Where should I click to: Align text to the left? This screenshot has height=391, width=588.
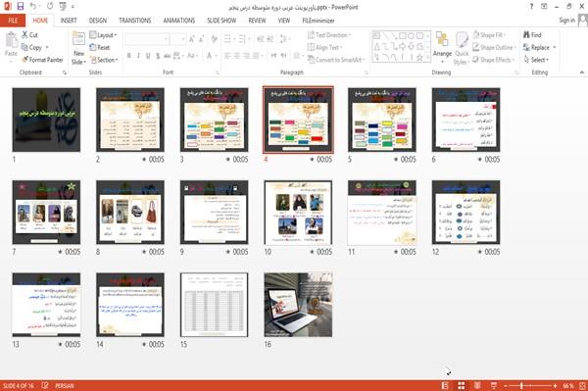click(x=227, y=56)
